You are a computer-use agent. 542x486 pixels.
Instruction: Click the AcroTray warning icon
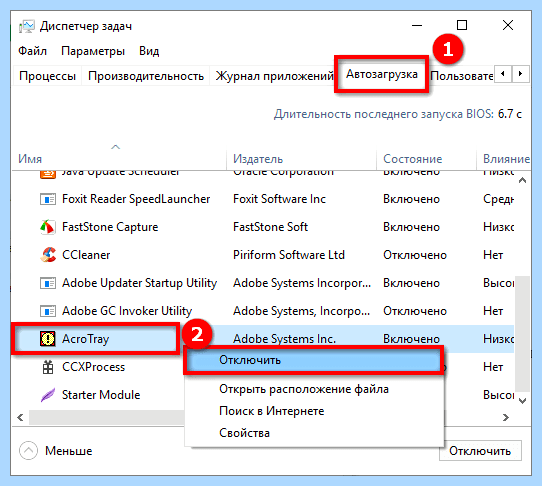[x=48, y=339]
